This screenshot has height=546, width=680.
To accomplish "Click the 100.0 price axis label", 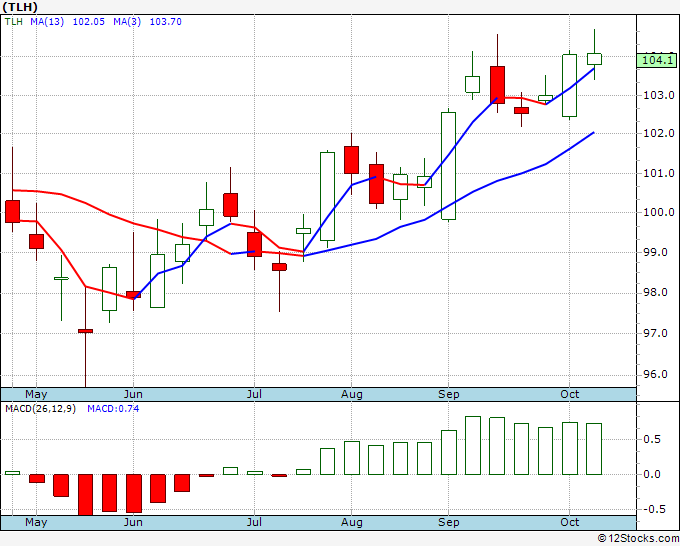I will (x=658, y=212).
